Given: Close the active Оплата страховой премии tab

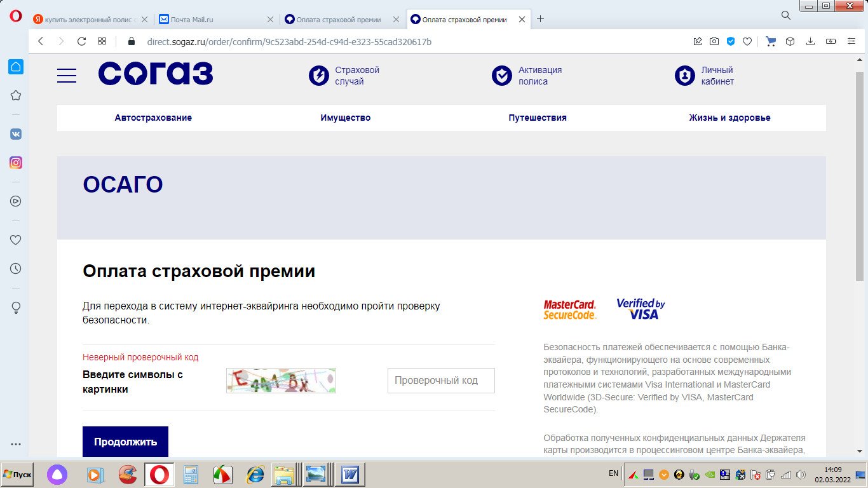Looking at the screenshot, I should 522,19.
